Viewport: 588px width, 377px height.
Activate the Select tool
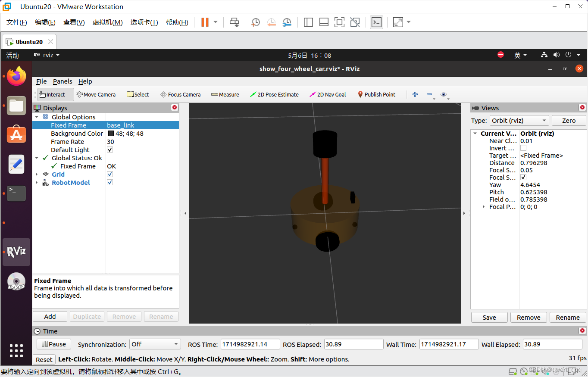point(138,94)
